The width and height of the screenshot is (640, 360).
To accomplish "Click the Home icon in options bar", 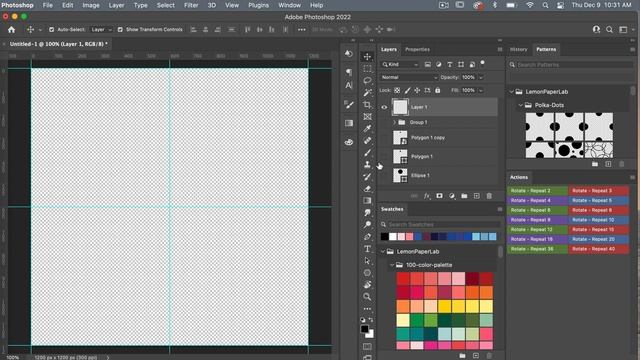I will click(x=11, y=29).
